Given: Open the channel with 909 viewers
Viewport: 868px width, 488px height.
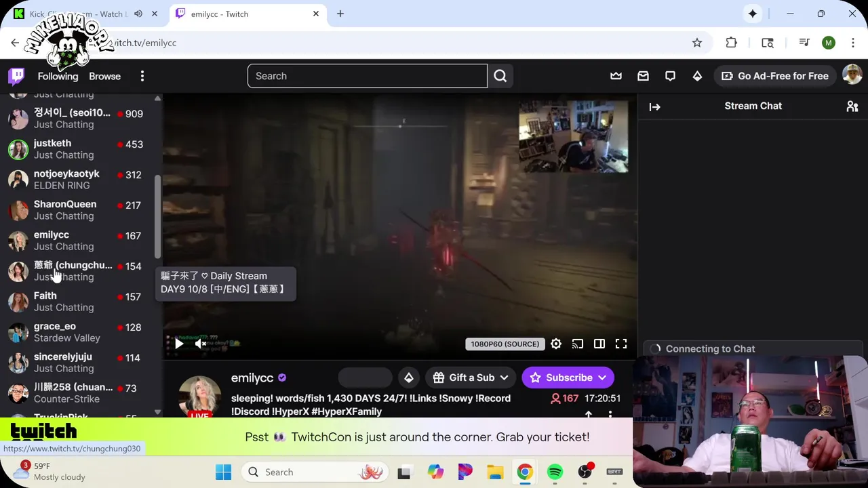Looking at the screenshot, I should point(81,119).
